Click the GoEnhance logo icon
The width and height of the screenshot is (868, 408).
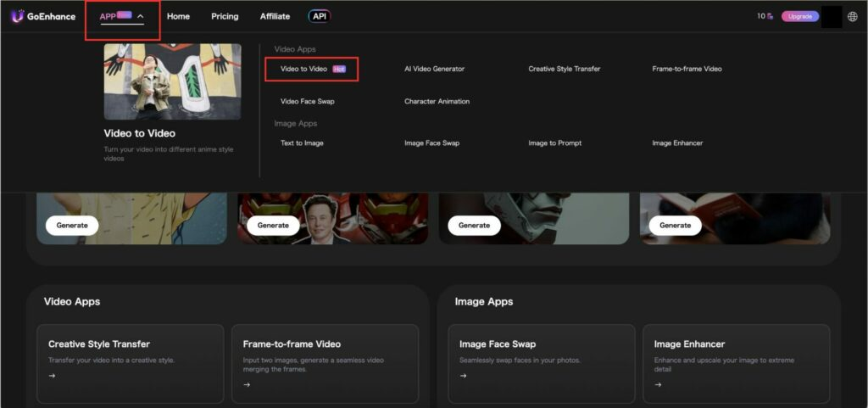17,16
